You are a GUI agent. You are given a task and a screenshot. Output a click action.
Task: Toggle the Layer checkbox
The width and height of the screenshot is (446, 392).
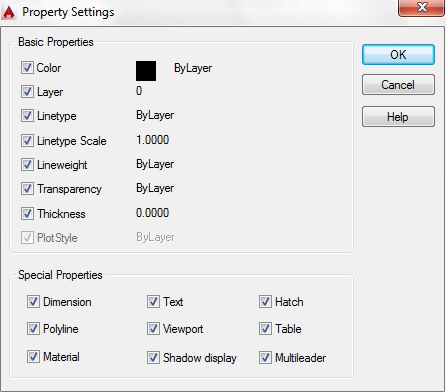point(27,92)
